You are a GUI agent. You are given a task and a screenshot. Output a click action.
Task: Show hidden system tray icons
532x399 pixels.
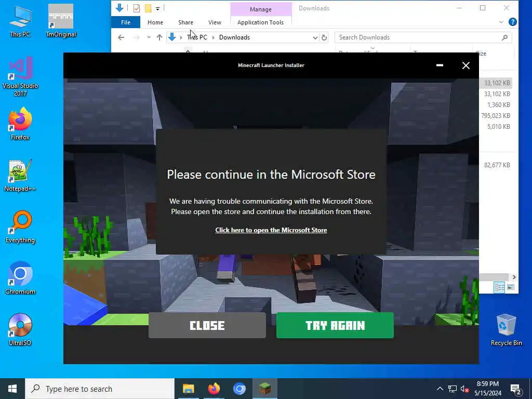pos(440,389)
